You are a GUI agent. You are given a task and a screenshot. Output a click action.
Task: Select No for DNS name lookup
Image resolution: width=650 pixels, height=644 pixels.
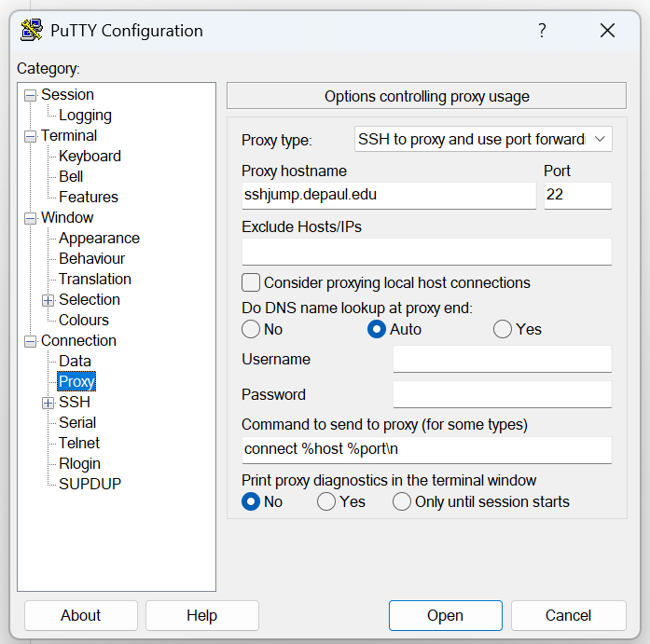(251, 329)
